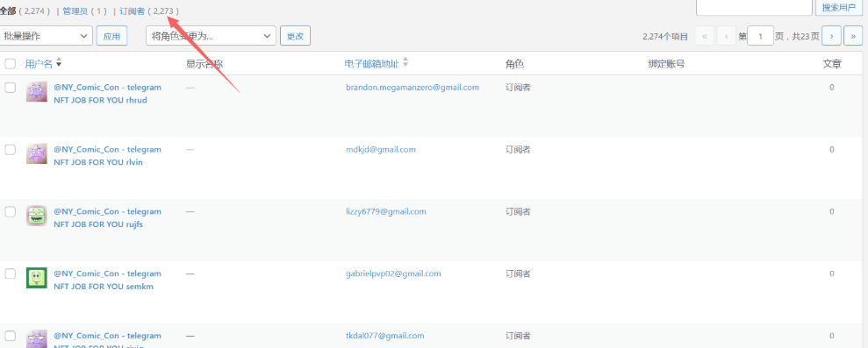This screenshot has width=868, height=348.
Task: Sort by the 电子邮箱地址 column header
Action: 371,64
